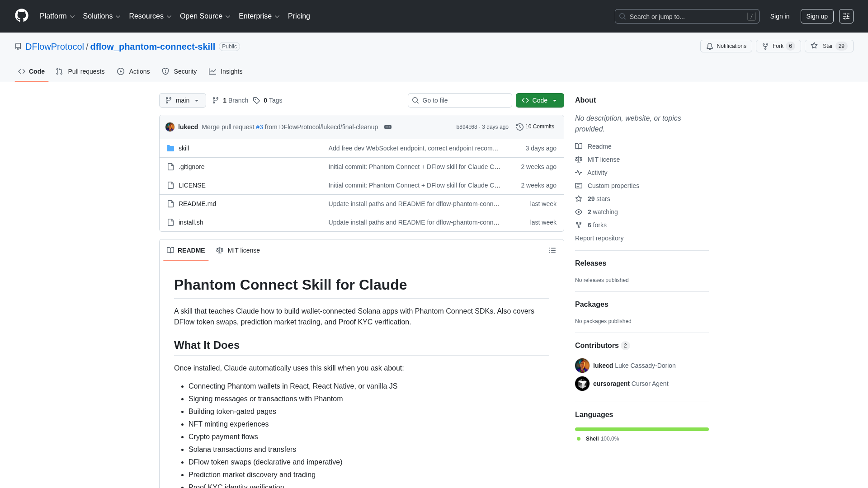
Task: Click the Notifications bell button
Action: tap(726, 46)
